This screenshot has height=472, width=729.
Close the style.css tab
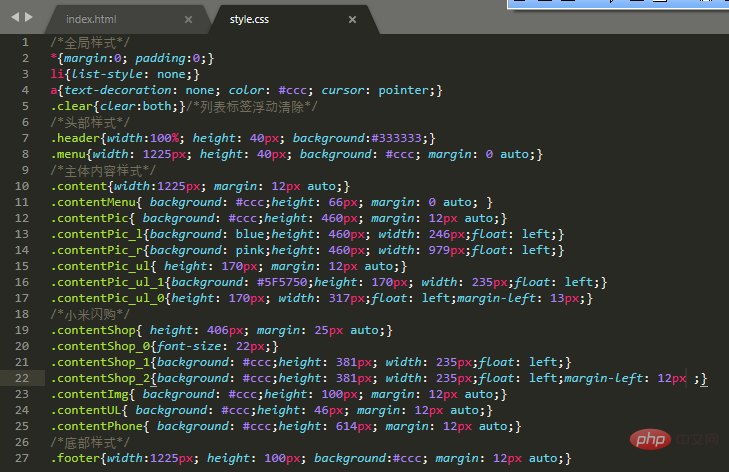pyautogui.click(x=352, y=20)
